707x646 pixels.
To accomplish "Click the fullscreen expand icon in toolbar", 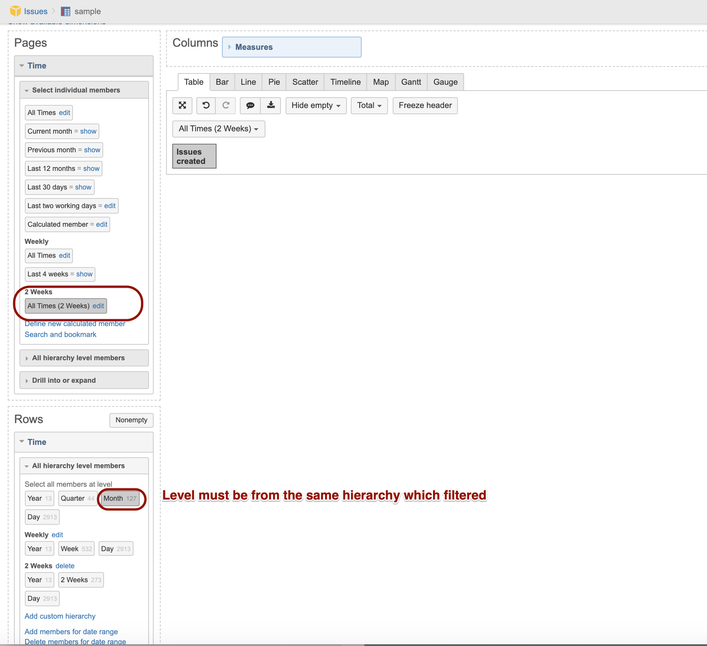I will click(x=182, y=105).
